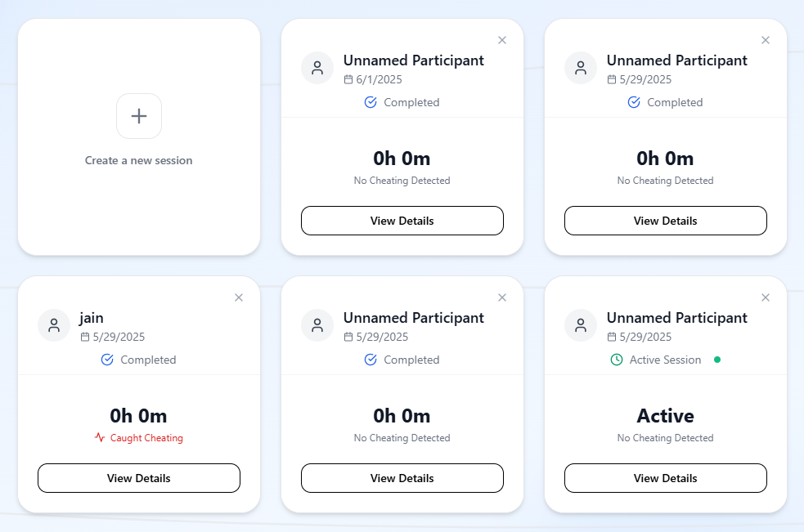Open View Details on the Active session card

665,478
